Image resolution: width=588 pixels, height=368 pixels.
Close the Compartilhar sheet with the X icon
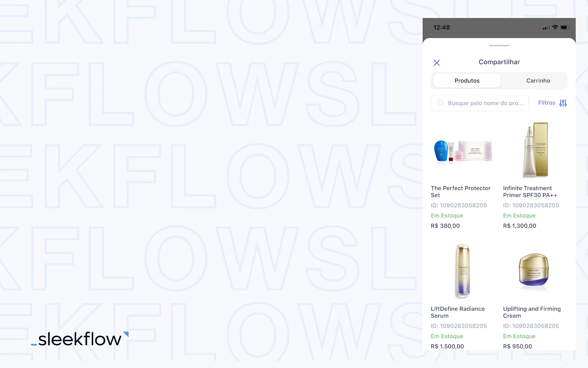click(437, 63)
